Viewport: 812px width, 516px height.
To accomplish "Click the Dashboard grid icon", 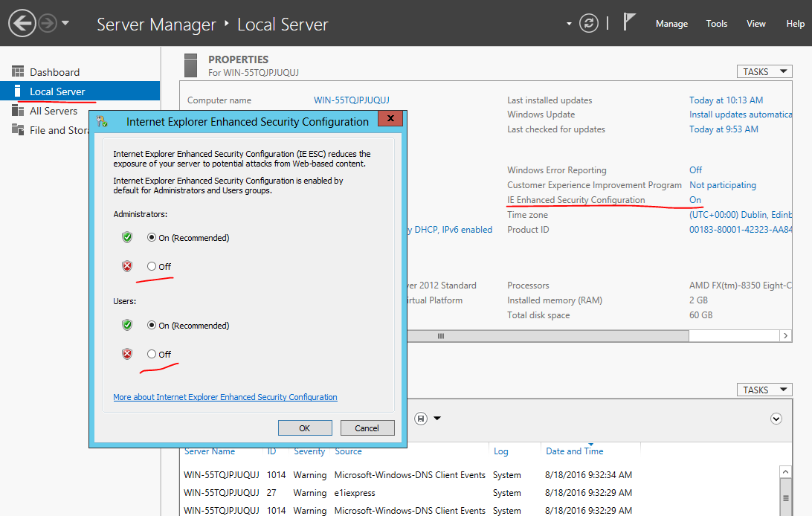I will 18,71.
